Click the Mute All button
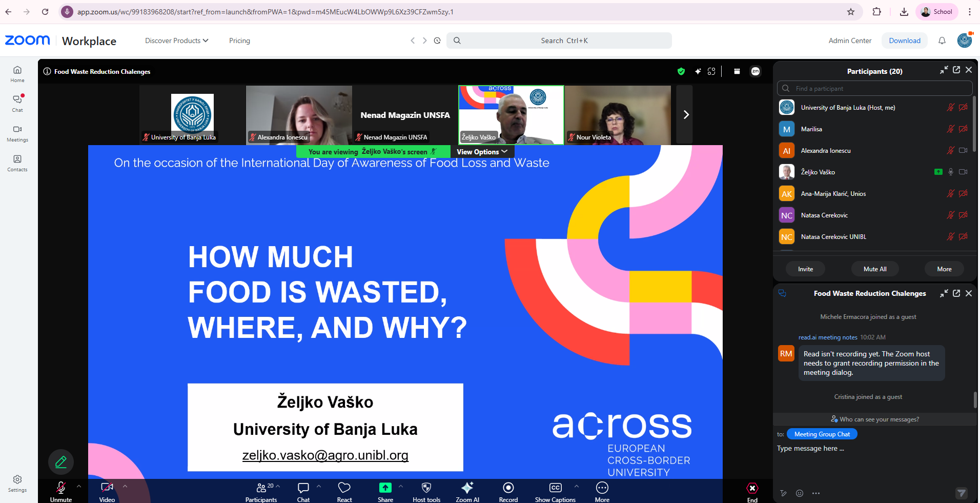 coord(875,269)
